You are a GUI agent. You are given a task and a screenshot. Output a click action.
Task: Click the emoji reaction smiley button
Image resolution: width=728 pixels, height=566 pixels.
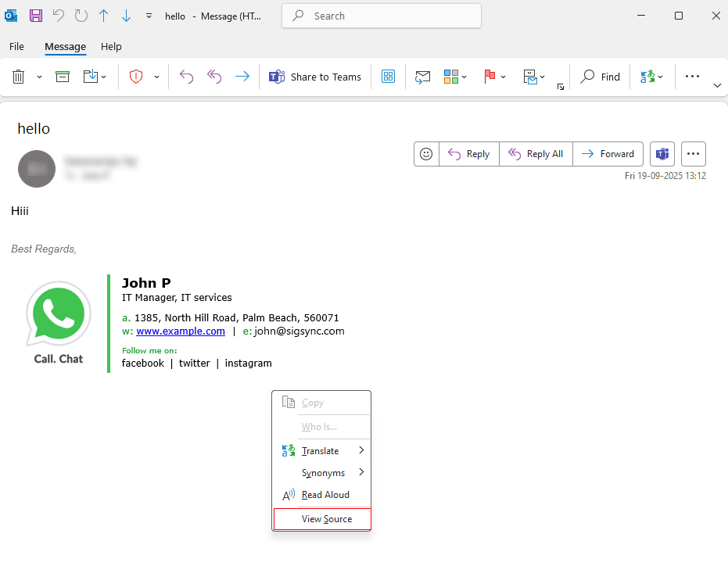click(x=426, y=154)
